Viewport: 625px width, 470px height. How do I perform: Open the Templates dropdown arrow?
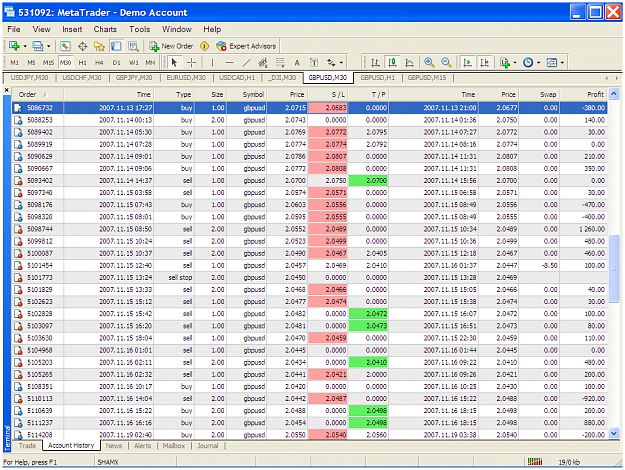(x=562, y=63)
